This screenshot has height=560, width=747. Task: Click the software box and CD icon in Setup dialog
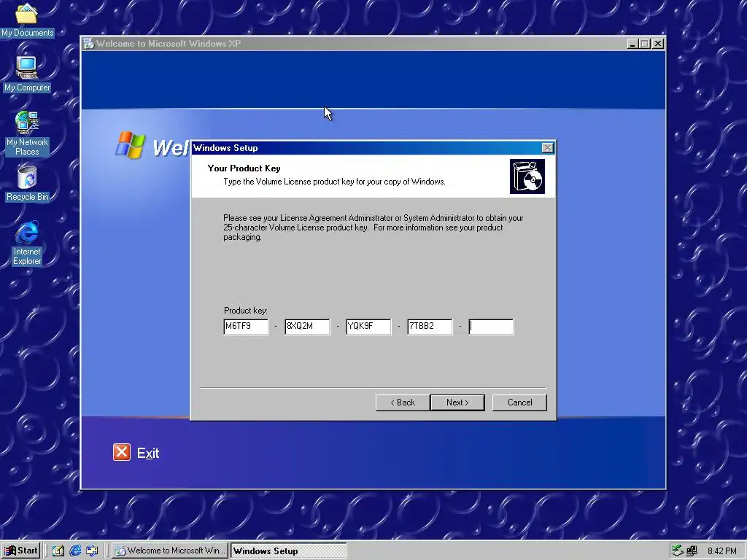tap(527, 176)
